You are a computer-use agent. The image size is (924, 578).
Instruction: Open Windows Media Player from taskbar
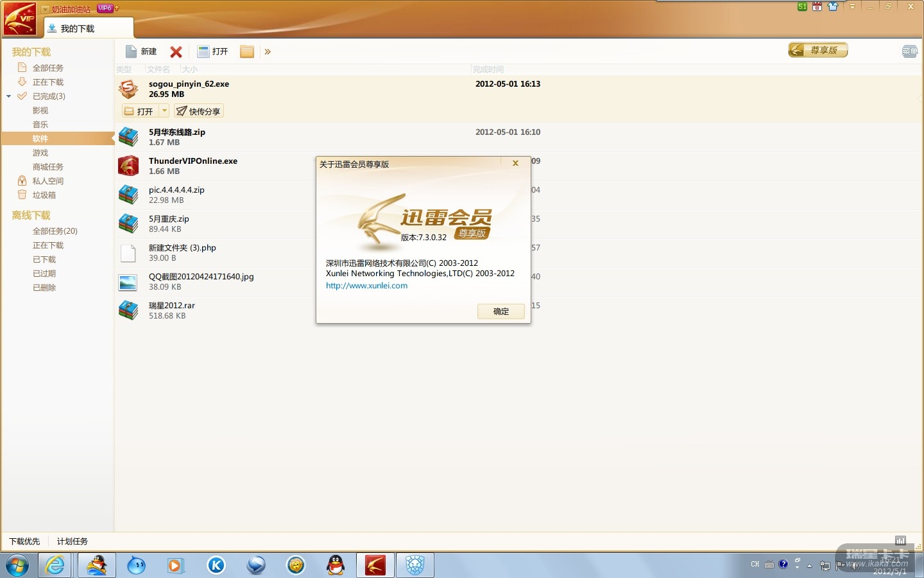(175, 565)
